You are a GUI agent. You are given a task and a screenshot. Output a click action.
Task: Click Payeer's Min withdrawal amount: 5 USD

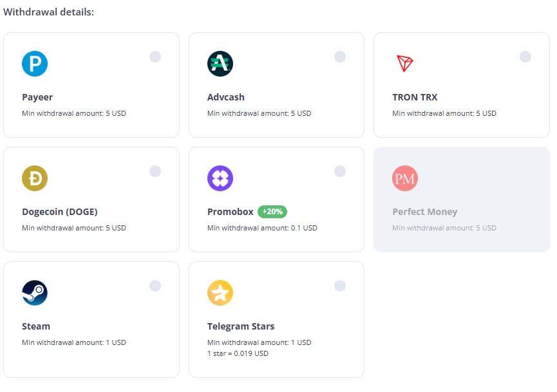pos(74,113)
